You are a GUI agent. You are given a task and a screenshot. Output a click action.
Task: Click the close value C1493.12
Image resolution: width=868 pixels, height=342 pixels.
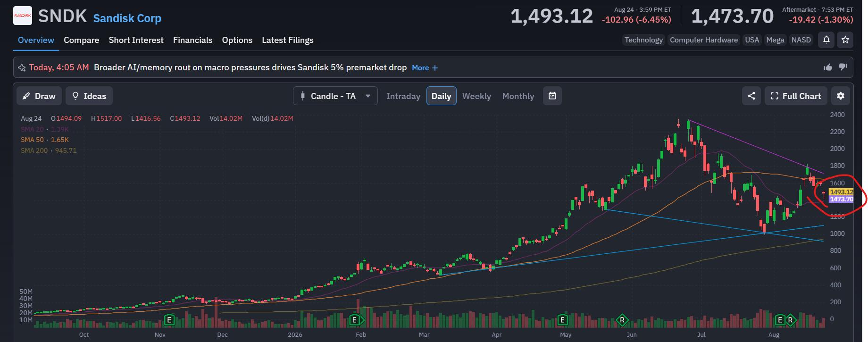(x=185, y=118)
